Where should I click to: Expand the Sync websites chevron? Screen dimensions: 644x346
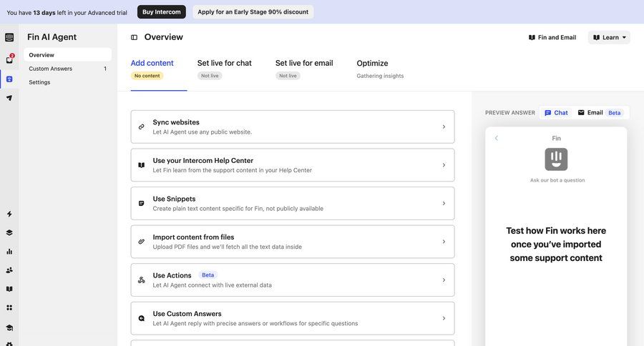point(444,127)
